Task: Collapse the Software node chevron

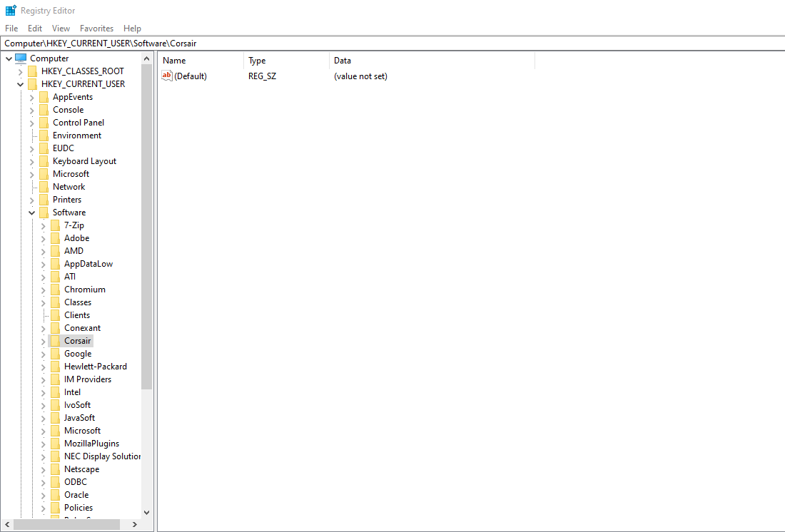Action: point(31,212)
